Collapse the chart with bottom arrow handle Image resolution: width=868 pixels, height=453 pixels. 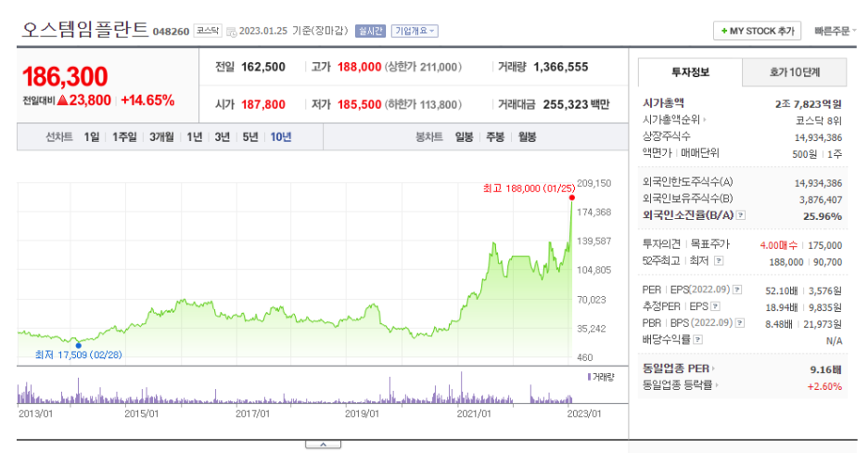click(323, 444)
